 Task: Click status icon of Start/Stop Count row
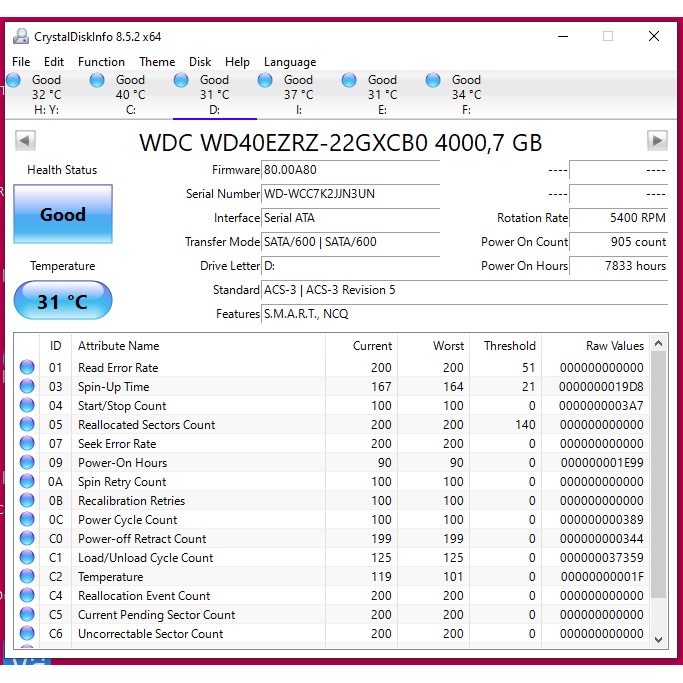click(x=27, y=406)
